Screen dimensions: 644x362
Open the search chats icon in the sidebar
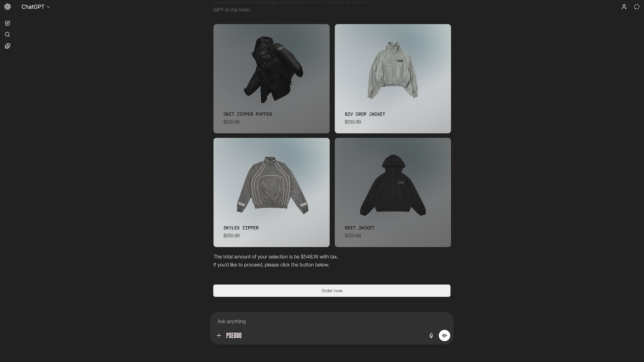[x=8, y=35]
